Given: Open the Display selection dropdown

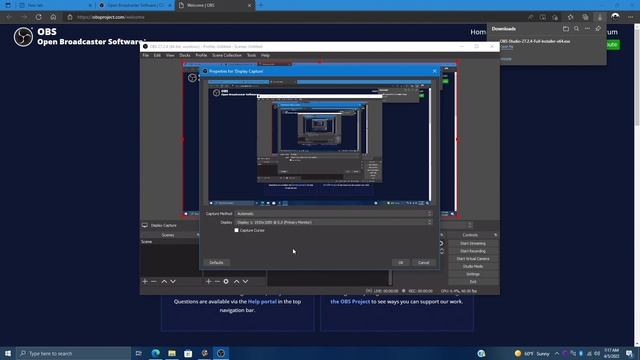Looking at the screenshot, I should click(333, 222).
